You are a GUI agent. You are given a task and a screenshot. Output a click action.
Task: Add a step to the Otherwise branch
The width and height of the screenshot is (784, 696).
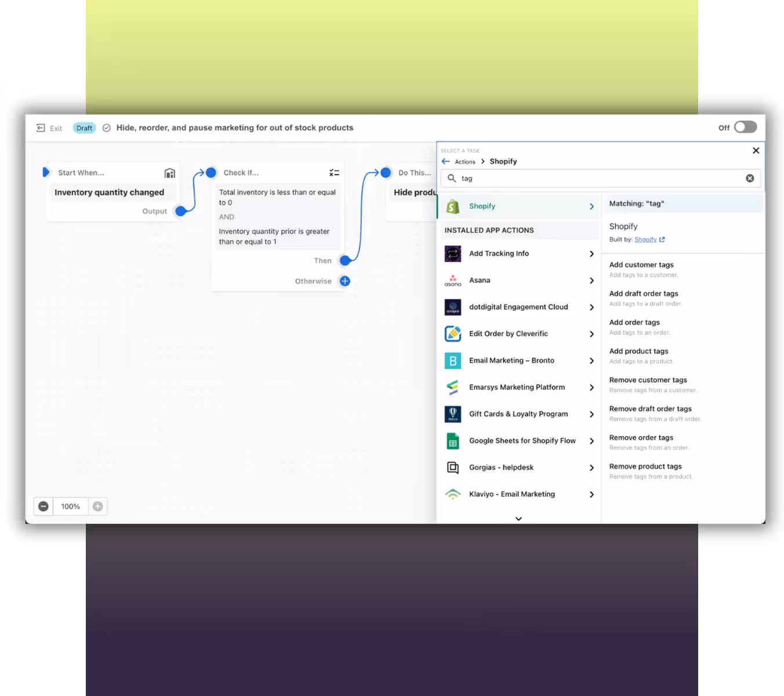[345, 281]
